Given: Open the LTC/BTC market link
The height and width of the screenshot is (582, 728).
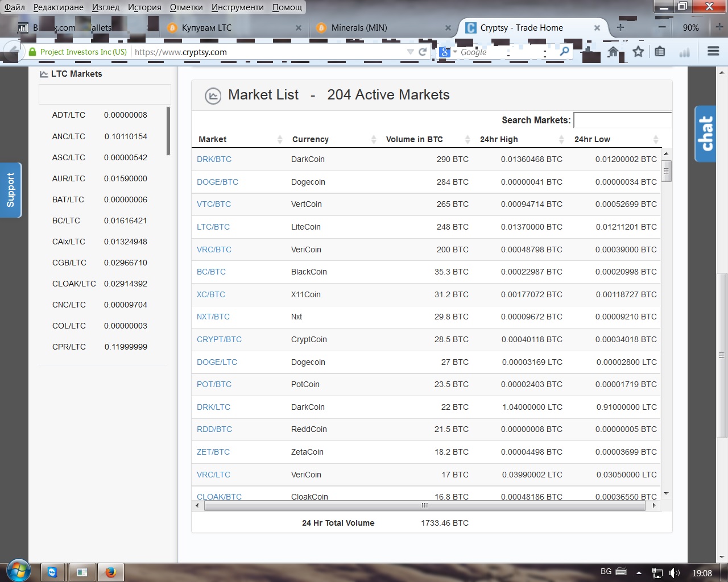Looking at the screenshot, I should point(213,227).
